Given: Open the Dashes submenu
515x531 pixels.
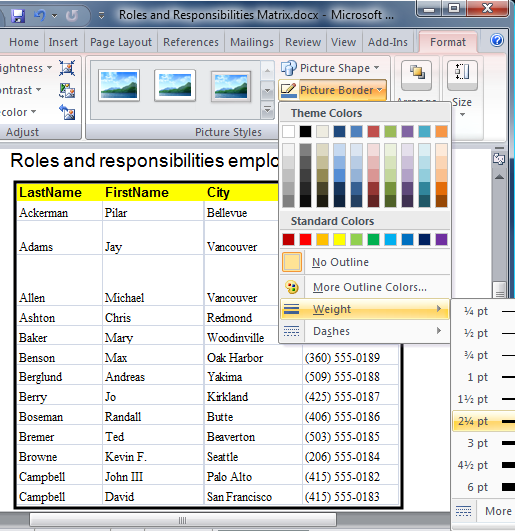Looking at the screenshot, I should pyautogui.click(x=365, y=331).
